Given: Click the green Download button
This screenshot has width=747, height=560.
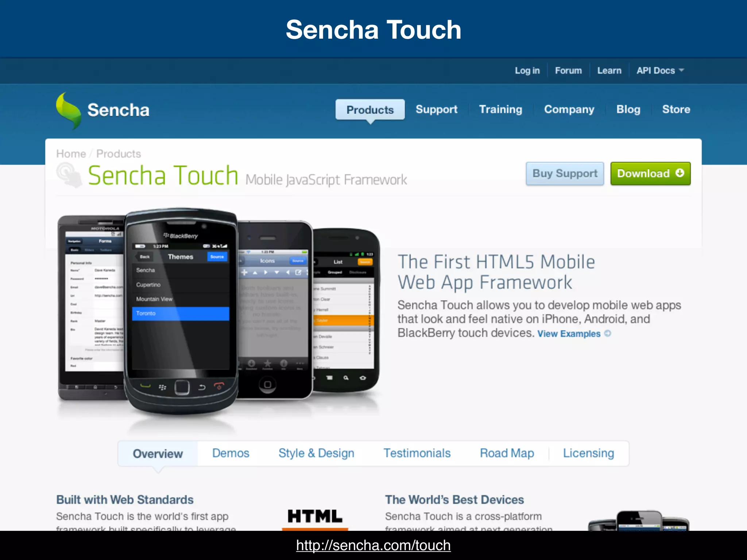Looking at the screenshot, I should pyautogui.click(x=650, y=174).
